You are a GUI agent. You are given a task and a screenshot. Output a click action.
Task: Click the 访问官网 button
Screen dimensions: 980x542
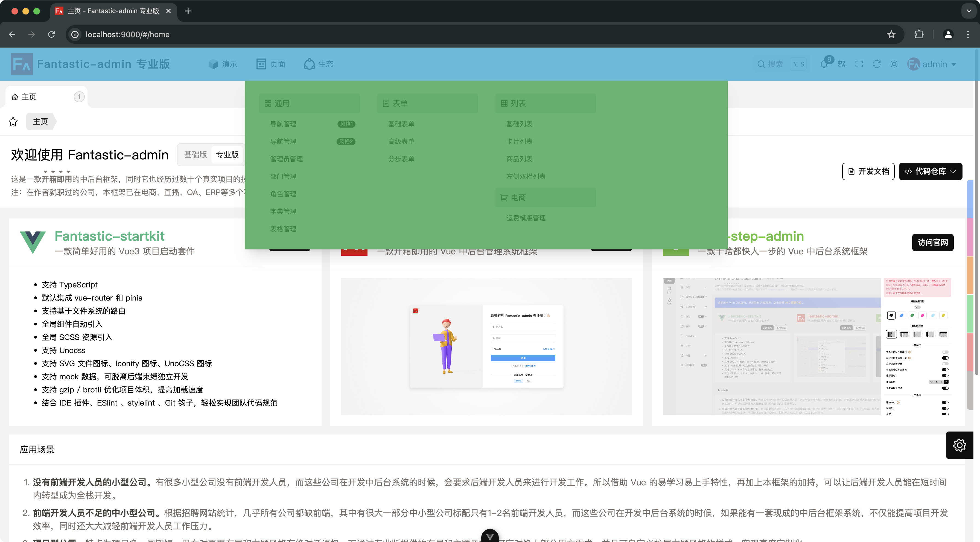click(x=932, y=243)
